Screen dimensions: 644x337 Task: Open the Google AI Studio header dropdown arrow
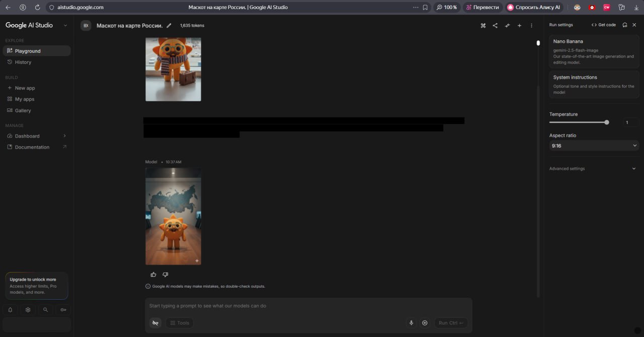pos(65,25)
